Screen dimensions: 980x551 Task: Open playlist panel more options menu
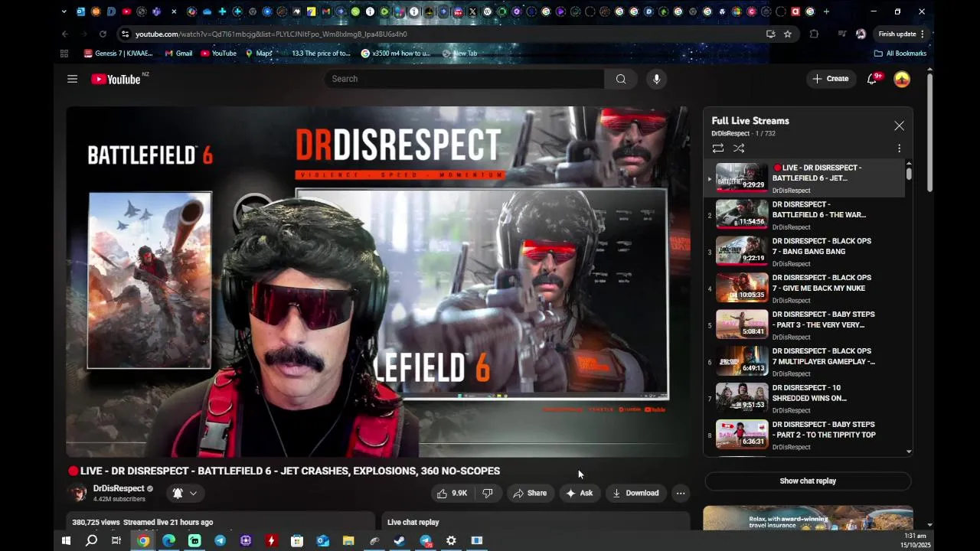coord(899,148)
